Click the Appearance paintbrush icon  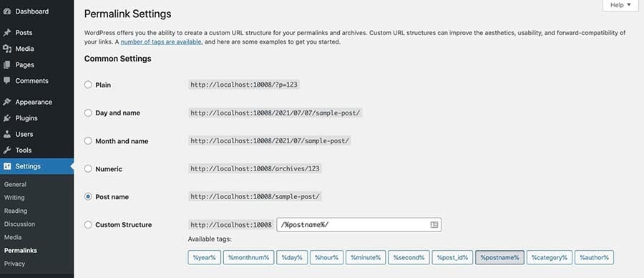tap(6, 102)
